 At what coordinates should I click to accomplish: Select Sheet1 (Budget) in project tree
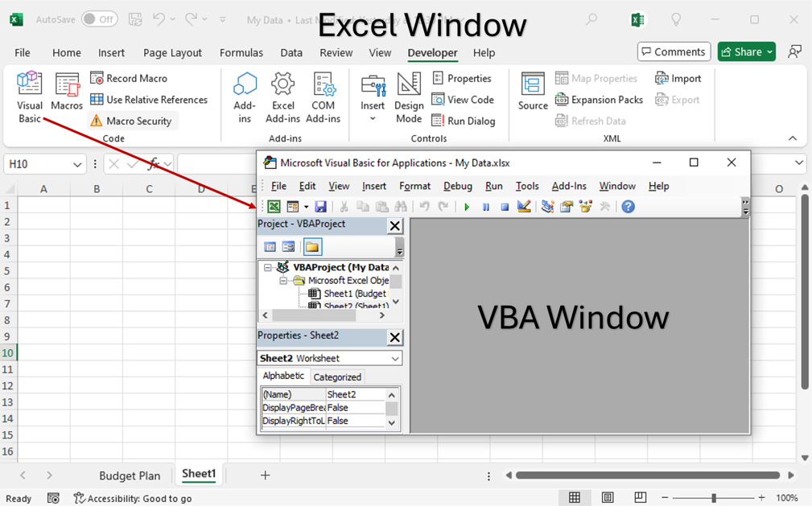tap(354, 294)
